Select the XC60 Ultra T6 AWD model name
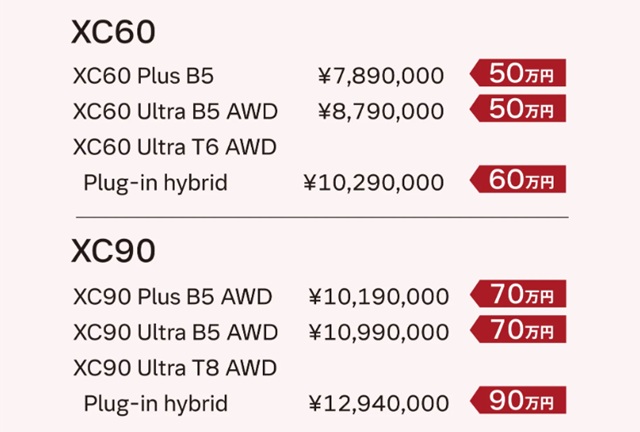 pos(175,147)
